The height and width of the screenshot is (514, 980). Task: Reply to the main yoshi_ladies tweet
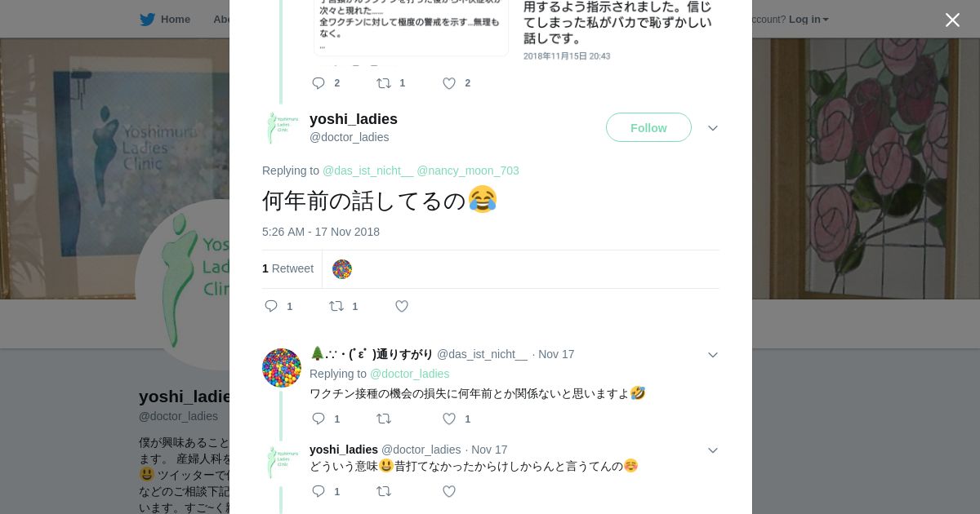tap(271, 306)
